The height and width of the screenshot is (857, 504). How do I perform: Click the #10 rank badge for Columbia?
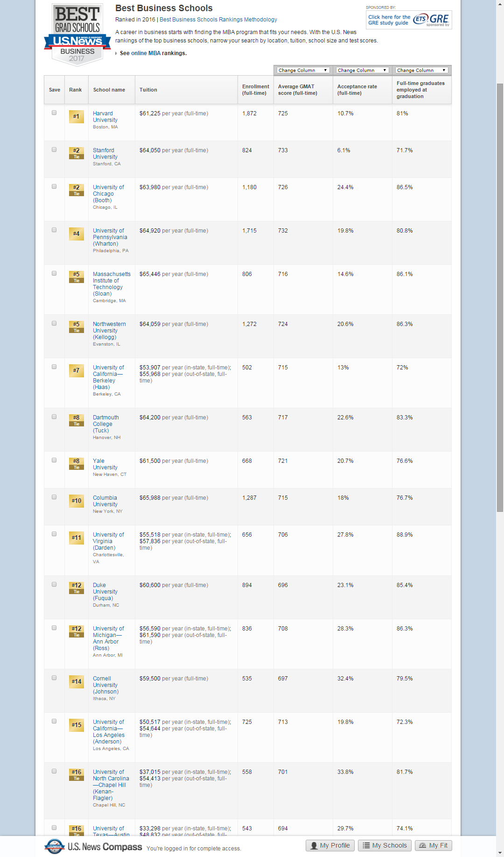[x=76, y=501]
